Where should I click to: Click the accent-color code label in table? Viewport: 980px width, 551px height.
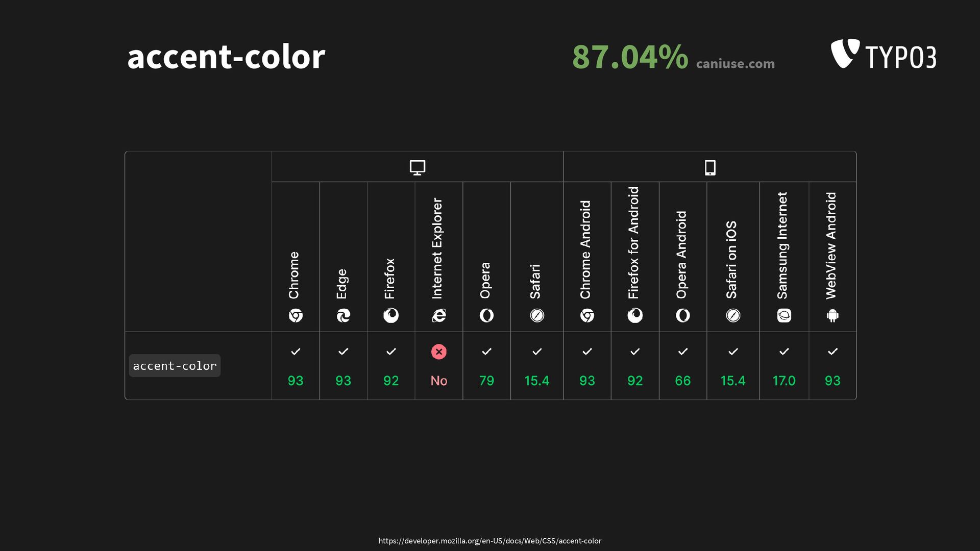click(175, 366)
